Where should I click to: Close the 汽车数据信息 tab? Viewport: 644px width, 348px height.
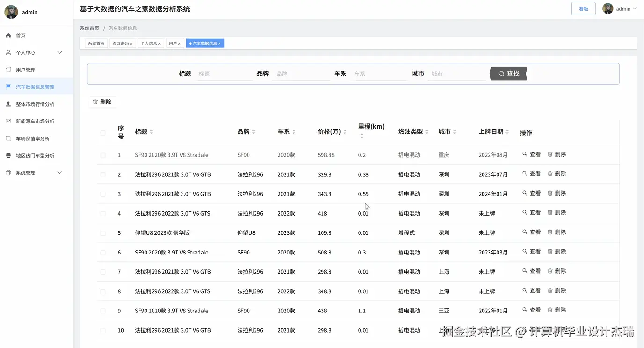[220, 44]
